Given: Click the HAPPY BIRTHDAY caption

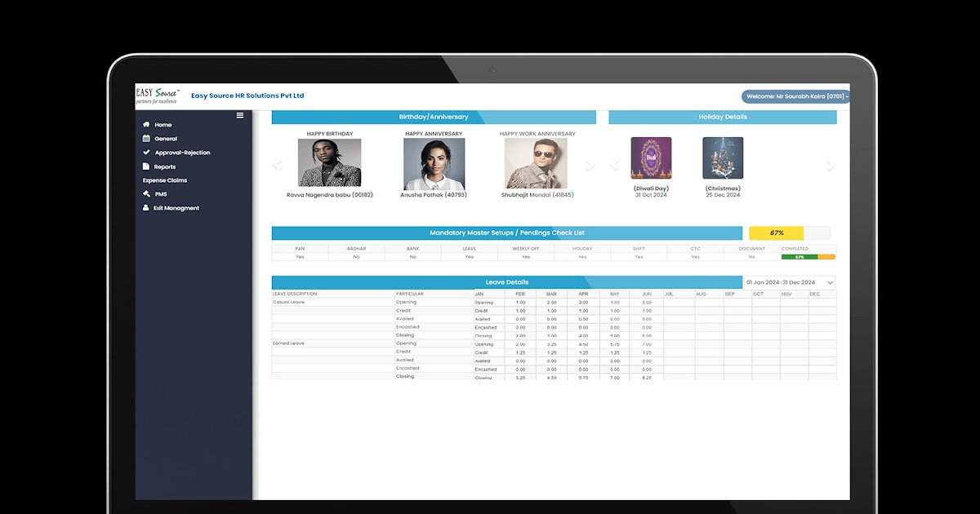Looking at the screenshot, I should pyautogui.click(x=329, y=134).
